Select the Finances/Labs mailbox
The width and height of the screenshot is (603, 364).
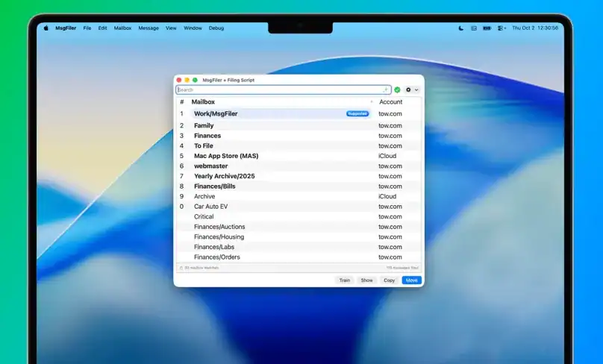pyautogui.click(x=299, y=247)
